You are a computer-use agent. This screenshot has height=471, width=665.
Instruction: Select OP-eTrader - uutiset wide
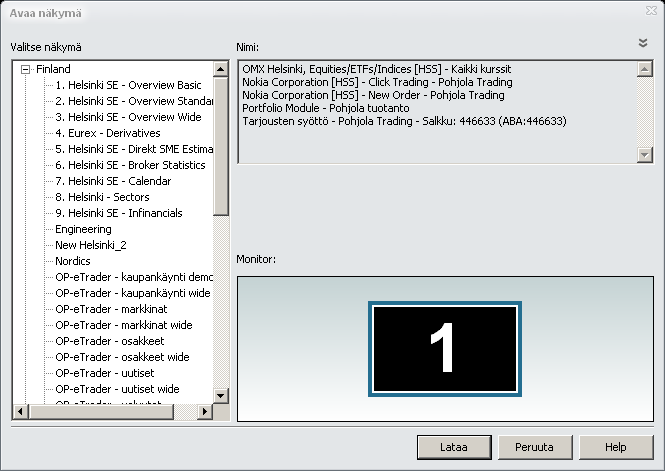coord(117,389)
